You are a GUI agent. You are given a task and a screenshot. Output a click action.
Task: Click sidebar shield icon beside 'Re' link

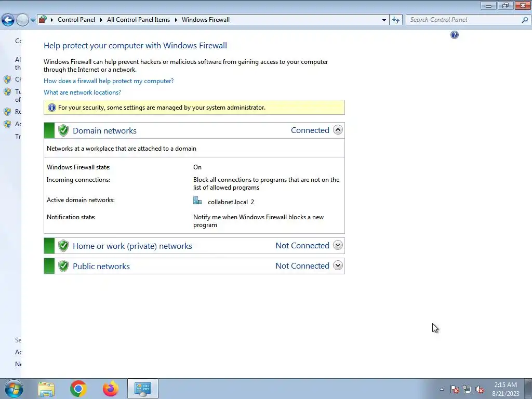(7, 112)
